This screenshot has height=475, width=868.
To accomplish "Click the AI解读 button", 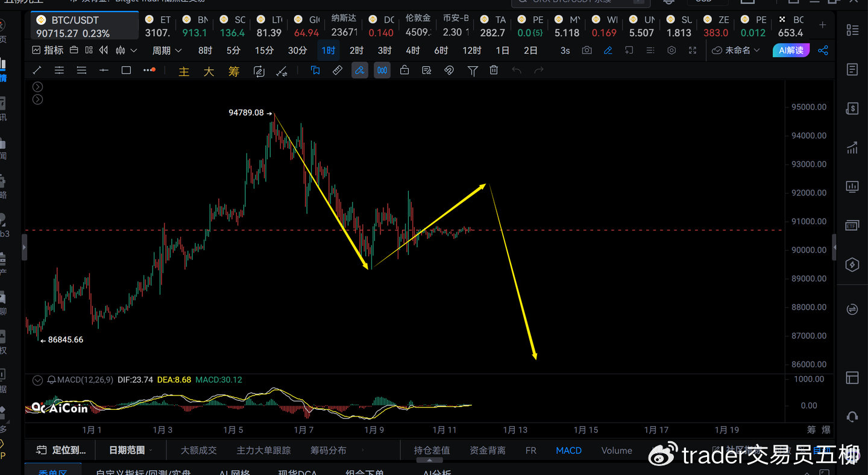I will pyautogui.click(x=790, y=51).
